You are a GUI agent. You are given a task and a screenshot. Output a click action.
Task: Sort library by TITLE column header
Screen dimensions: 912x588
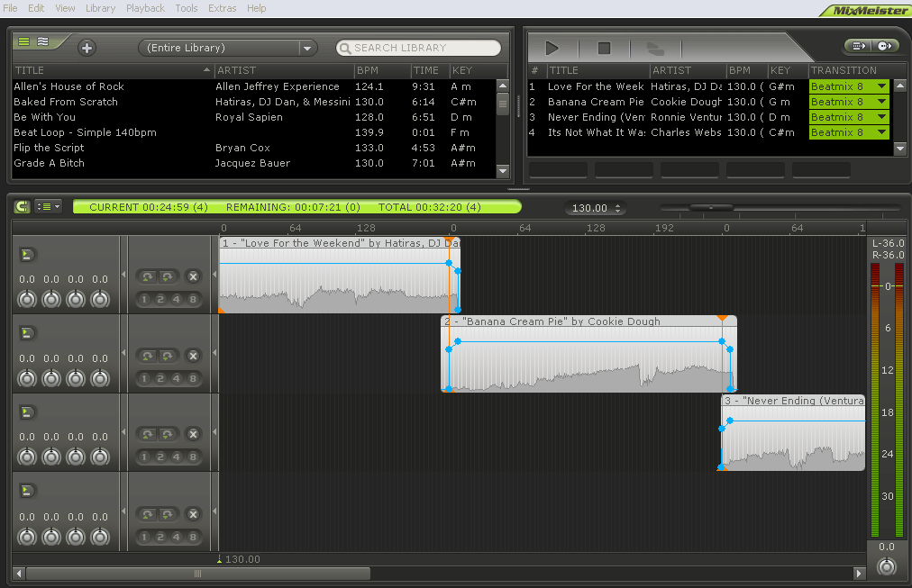(x=113, y=70)
